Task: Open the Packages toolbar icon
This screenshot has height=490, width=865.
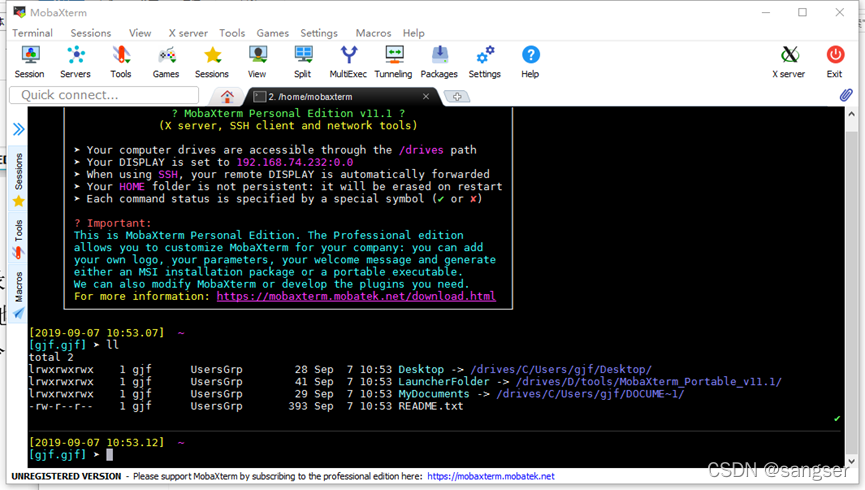Action: 439,62
